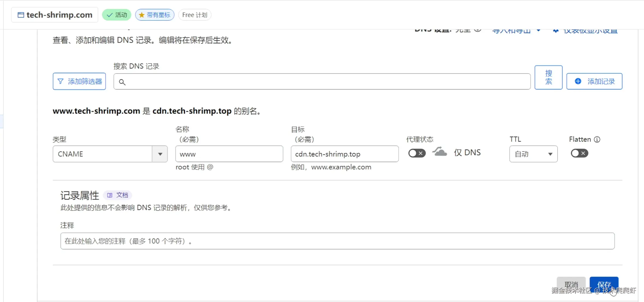Click the 取消 cancel button

571,284
